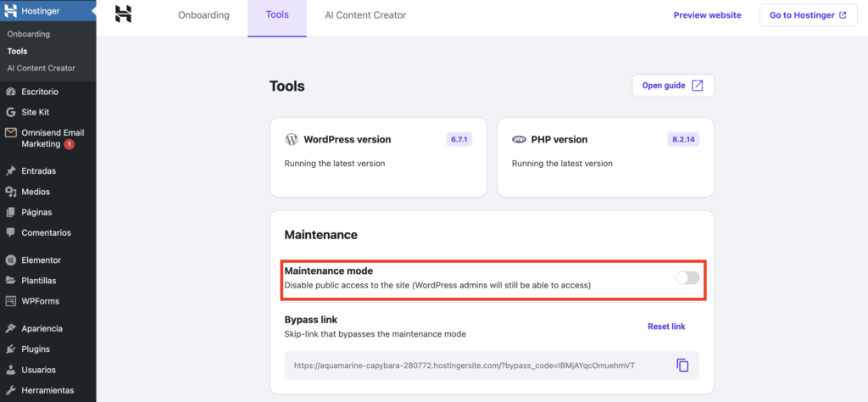Open the AI Content Creator tab
868x402 pixels.
[x=365, y=15]
